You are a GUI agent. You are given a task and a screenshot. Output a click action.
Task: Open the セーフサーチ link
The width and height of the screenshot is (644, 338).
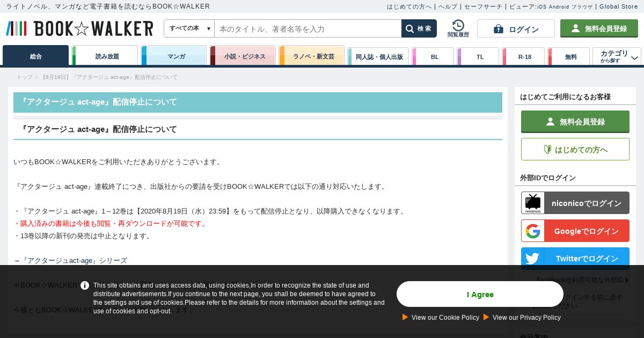pyautogui.click(x=483, y=6)
